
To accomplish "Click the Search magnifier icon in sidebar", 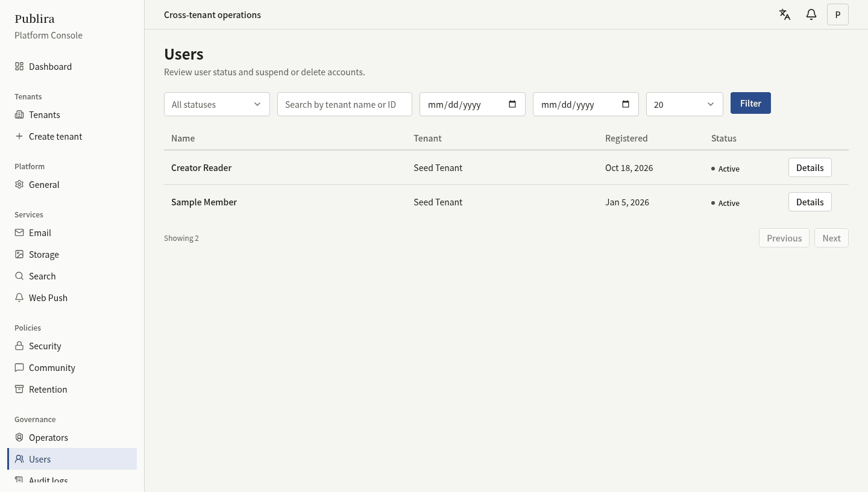I will point(19,276).
